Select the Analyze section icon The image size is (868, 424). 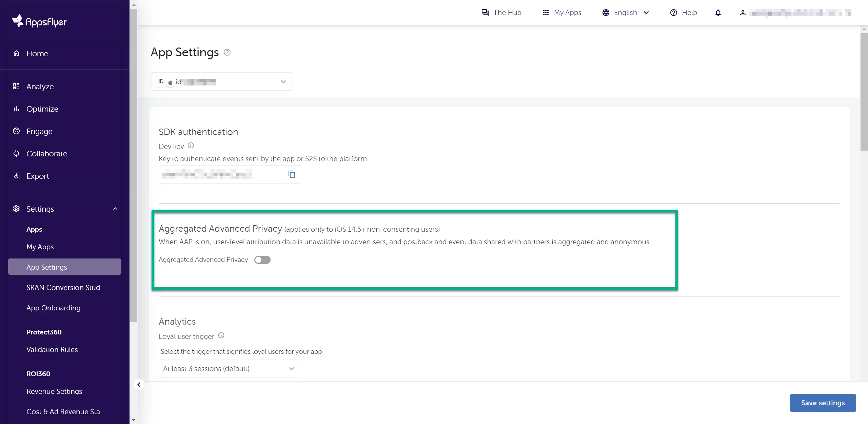[x=16, y=86]
